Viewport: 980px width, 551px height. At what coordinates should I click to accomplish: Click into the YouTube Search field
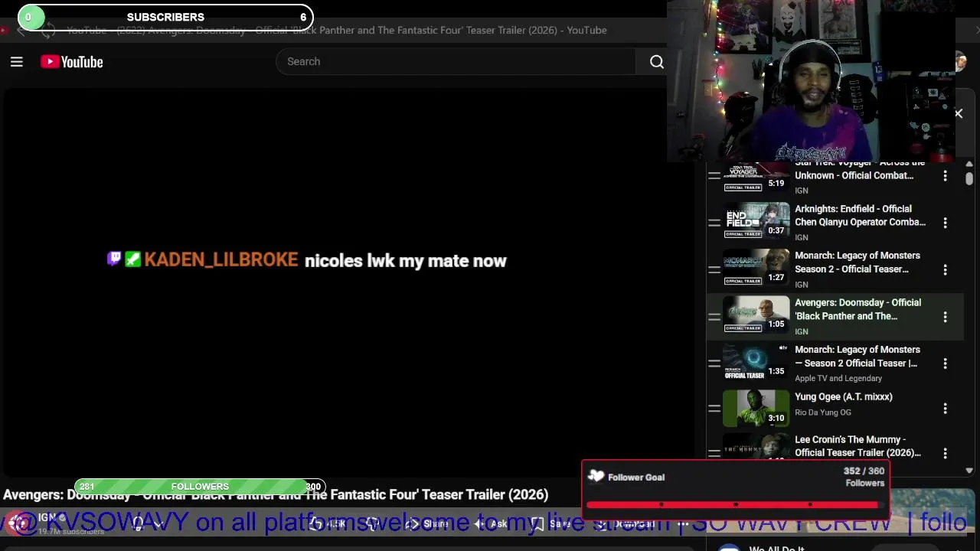click(x=456, y=61)
